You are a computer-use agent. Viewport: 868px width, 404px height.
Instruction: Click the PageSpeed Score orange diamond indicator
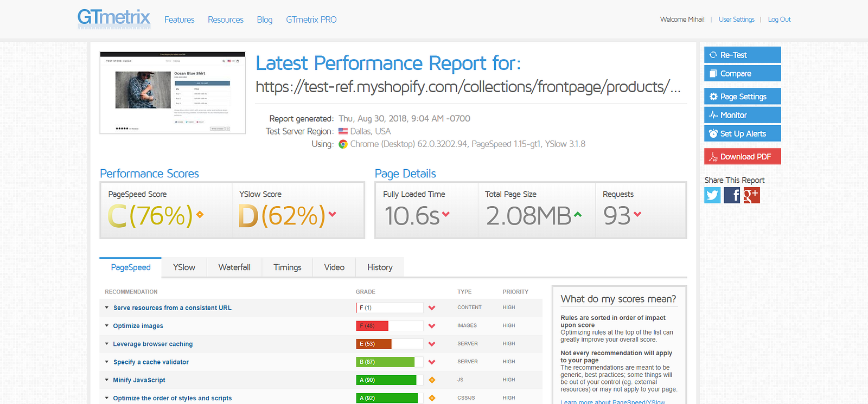click(x=200, y=215)
